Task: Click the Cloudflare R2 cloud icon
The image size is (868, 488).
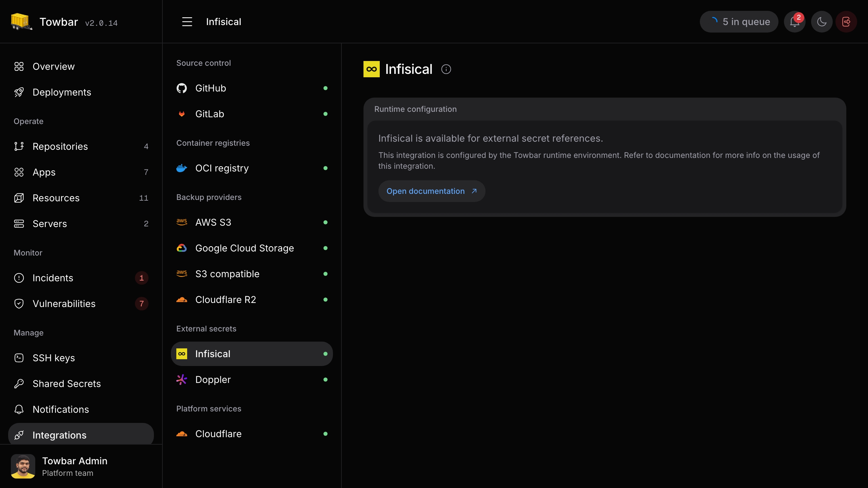Action: 182,300
